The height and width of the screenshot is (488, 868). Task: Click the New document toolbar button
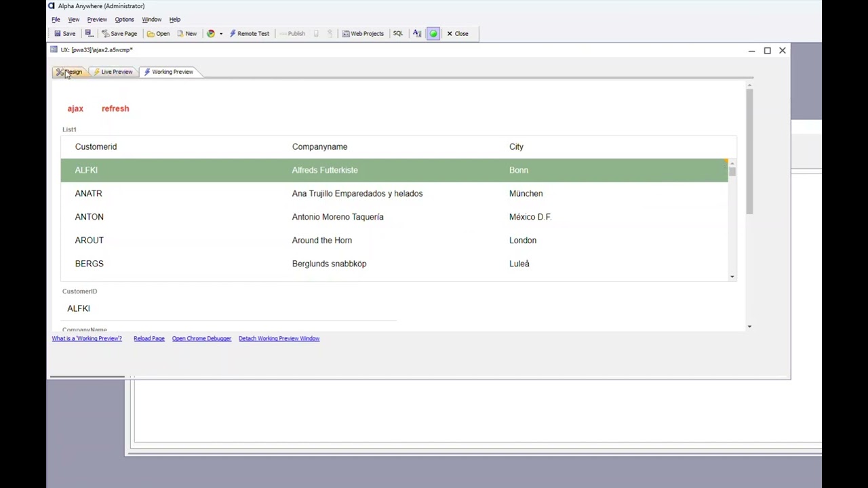(x=186, y=33)
